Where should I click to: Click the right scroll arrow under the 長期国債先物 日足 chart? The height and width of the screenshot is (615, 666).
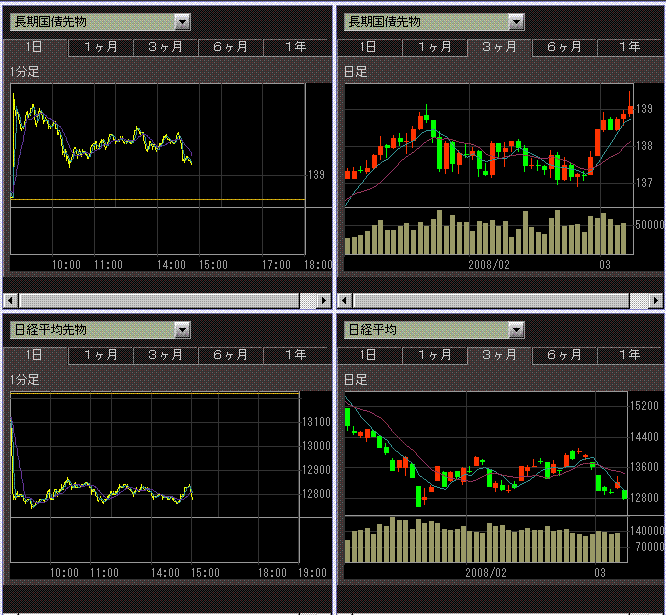click(657, 300)
